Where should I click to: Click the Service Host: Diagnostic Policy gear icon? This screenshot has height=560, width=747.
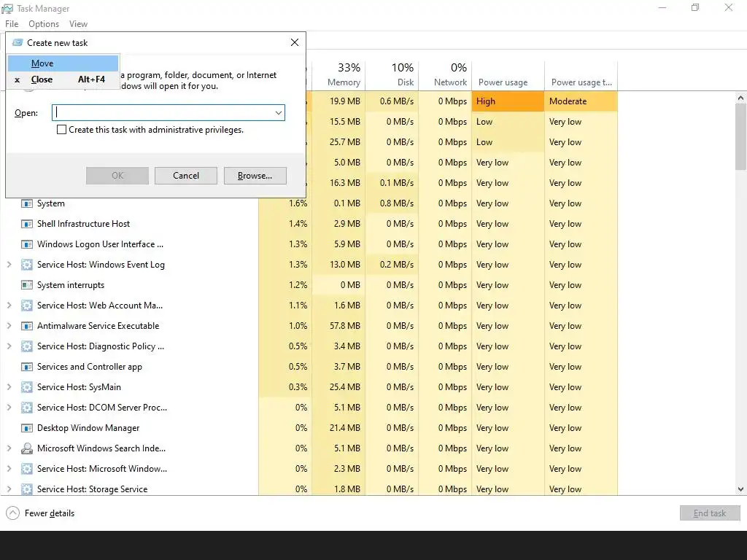pos(27,346)
